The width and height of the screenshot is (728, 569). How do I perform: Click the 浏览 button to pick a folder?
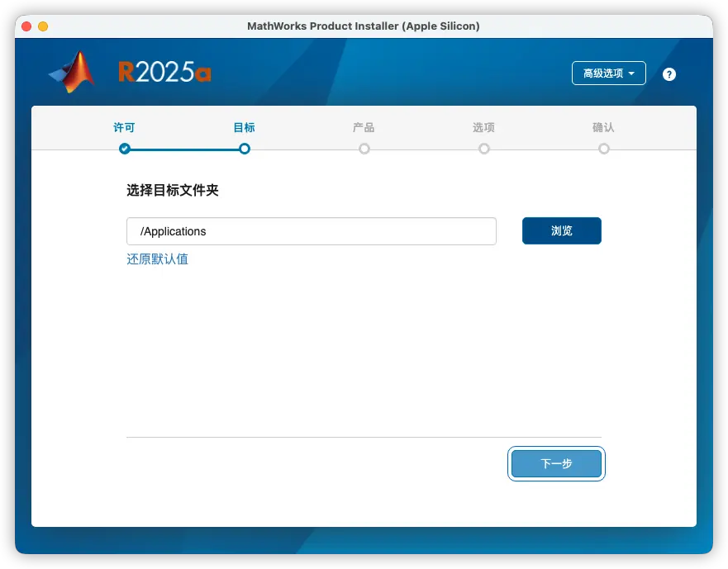point(561,230)
